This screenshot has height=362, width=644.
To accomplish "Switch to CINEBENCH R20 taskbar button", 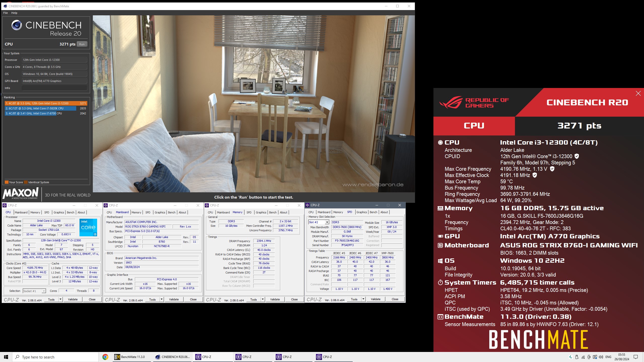I will [173, 357].
